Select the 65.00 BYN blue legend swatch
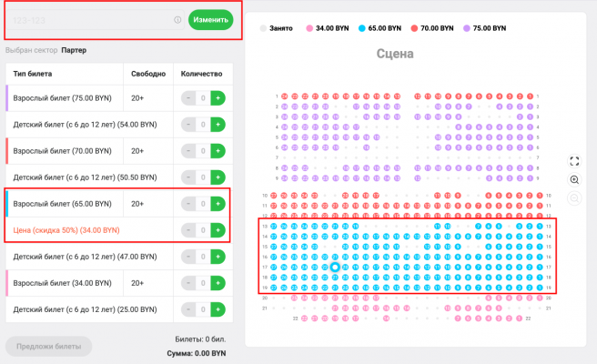This screenshot has width=597, height=364. tap(361, 28)
